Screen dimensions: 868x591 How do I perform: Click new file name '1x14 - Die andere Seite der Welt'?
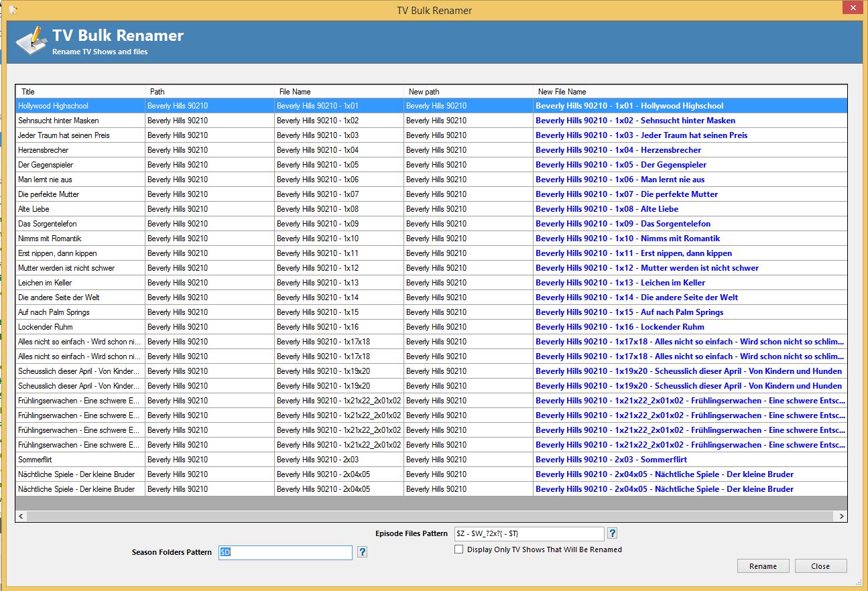(x=690, y=298)
